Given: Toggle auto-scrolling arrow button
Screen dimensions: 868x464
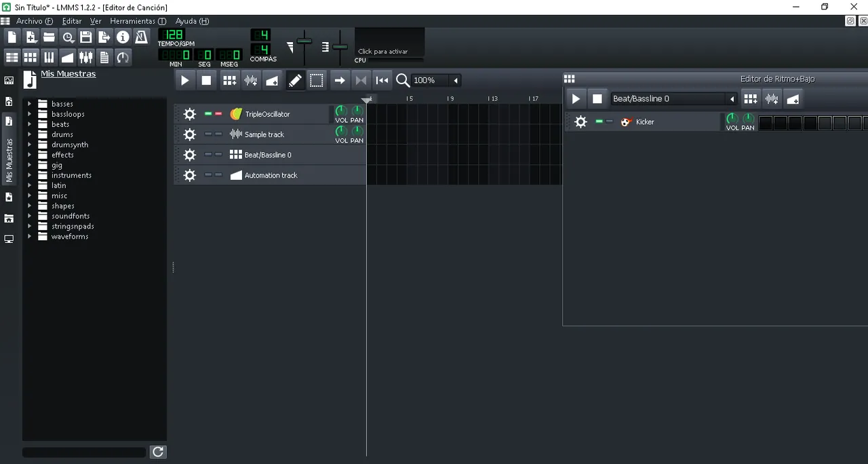Looking at the screenshot, I should (340, 80).
